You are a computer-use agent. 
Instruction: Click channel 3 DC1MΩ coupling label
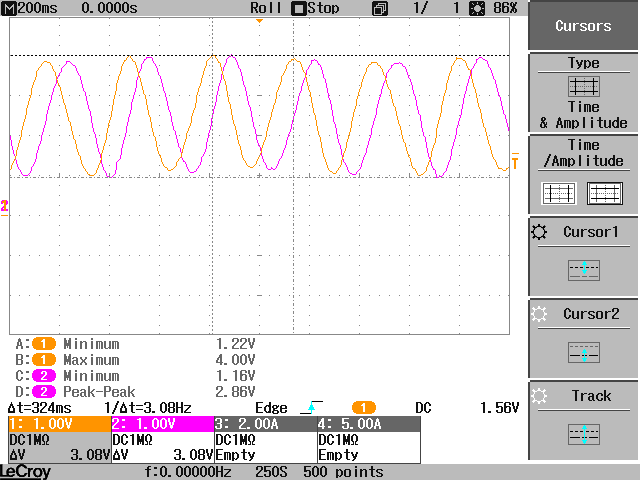tap(236, 440)
